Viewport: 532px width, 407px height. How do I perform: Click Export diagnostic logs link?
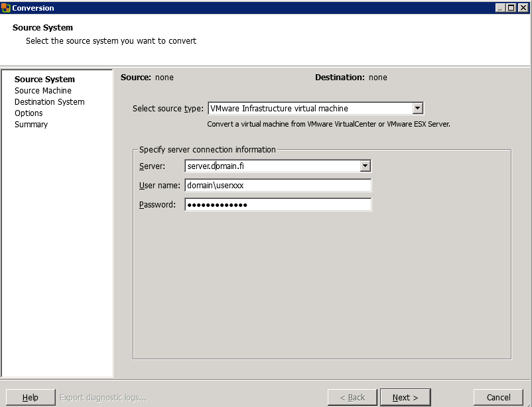point(103,398)
